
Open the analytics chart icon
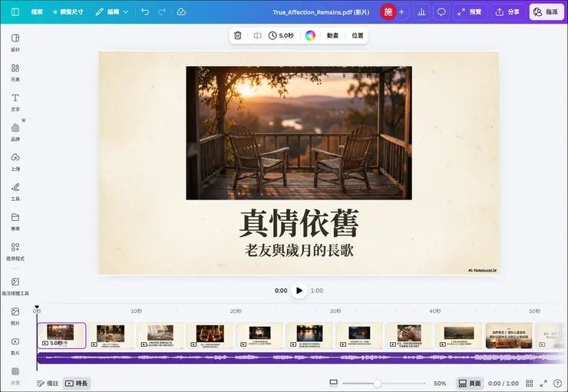click(421, 12)
